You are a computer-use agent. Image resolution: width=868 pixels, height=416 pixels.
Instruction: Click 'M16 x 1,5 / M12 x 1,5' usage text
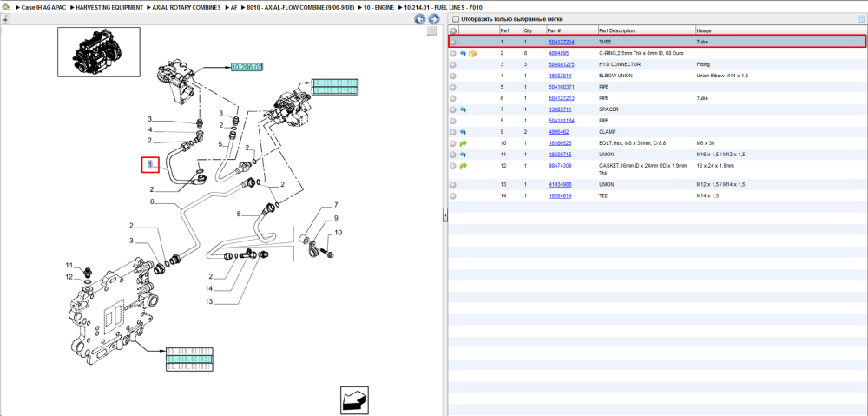click(x=721, y=155)
